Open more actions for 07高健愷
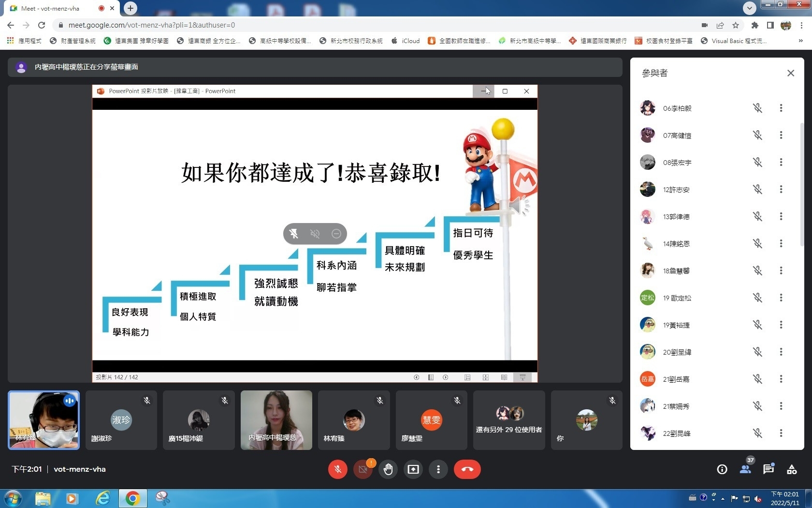This screenshot has height=508, width=812. click(x=781, y=135)
